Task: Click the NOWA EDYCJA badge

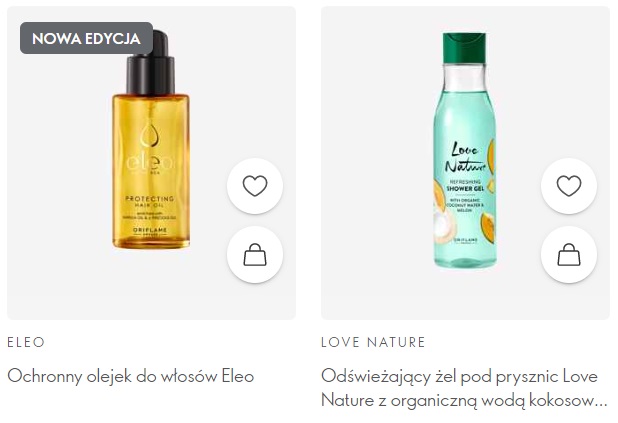Action: point(86,38)
